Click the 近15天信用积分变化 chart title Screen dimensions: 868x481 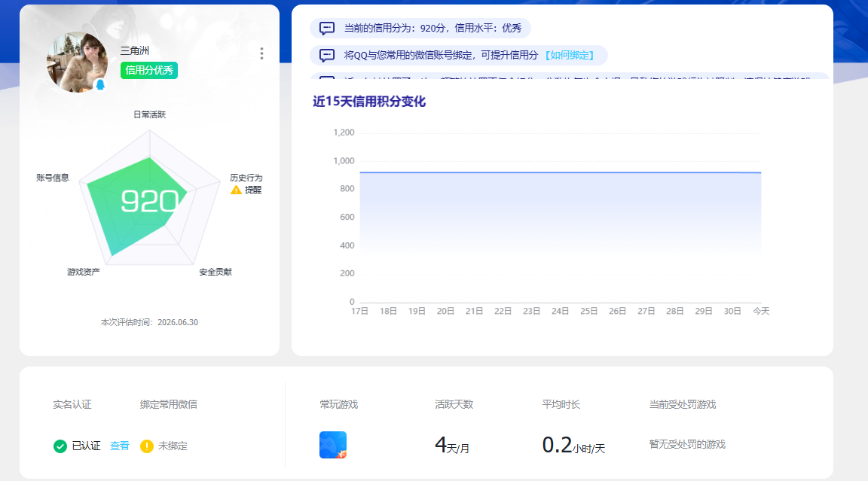pyautogui.click(x=369, y=102)
